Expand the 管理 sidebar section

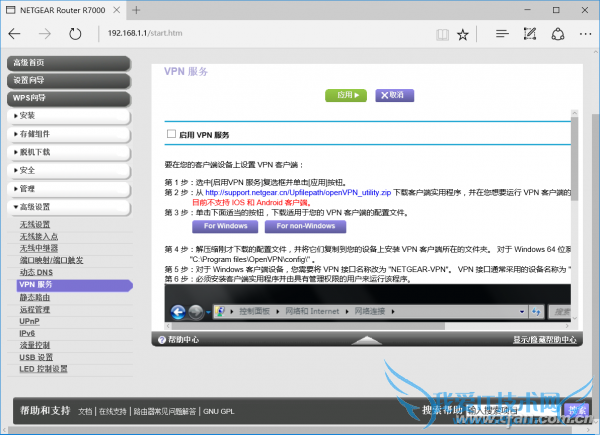click(x=69, y=189)
